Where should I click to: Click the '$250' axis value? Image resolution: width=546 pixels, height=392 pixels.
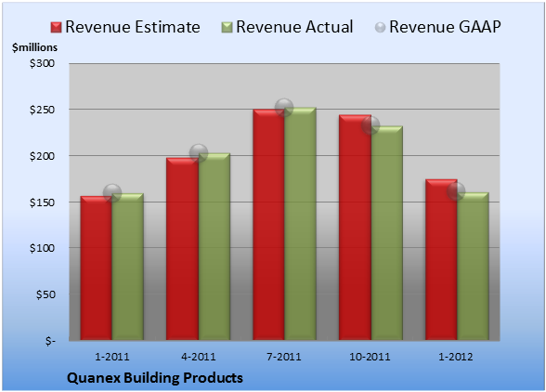tap(42, 110)
